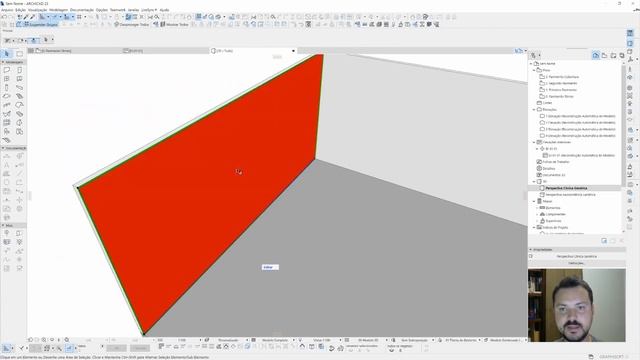Open the Teamwork menu

(x=118, y=10)
